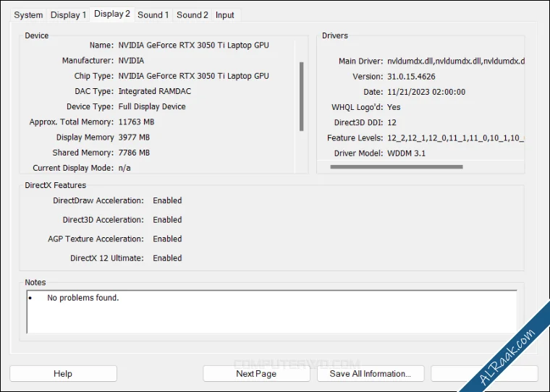Click the No problems found note

(x=83, y=298)
